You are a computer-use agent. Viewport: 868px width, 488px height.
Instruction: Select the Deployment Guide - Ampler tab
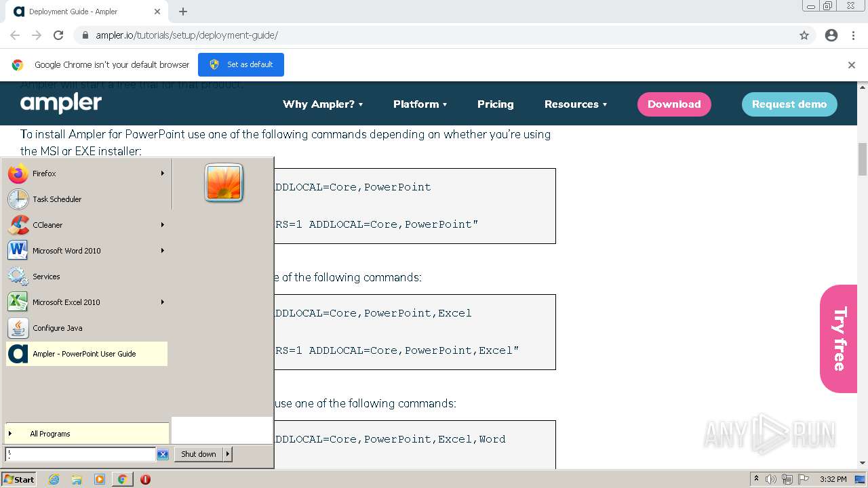[x=87, y=12]
